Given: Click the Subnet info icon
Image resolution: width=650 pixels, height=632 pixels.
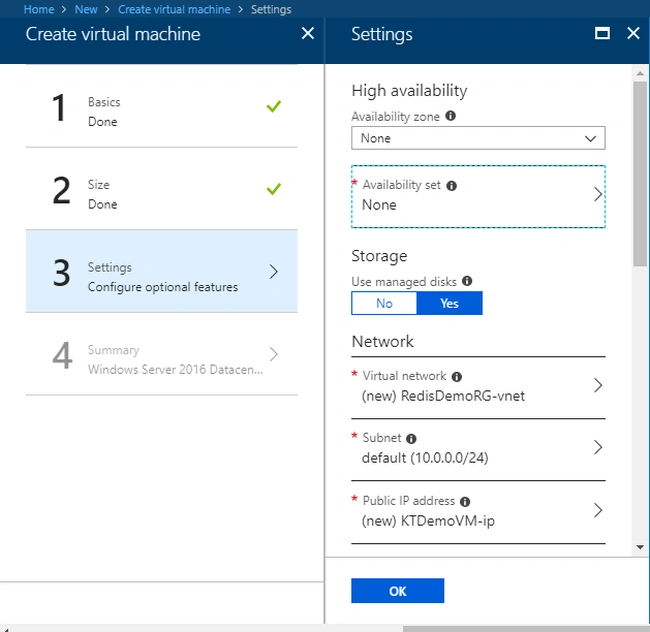Looking at the screenshot, I should tap(411, 438).
